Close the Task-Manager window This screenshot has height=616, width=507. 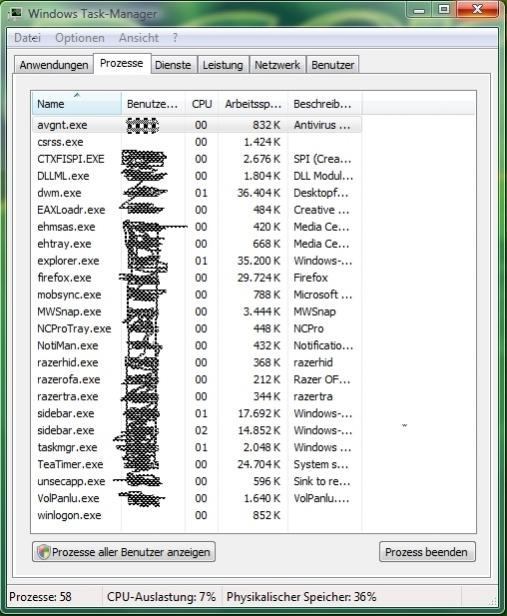(x=478, y=9)
